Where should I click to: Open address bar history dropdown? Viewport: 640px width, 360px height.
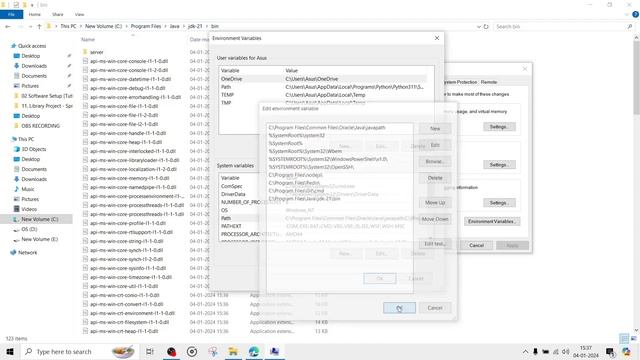click(478, 27)
